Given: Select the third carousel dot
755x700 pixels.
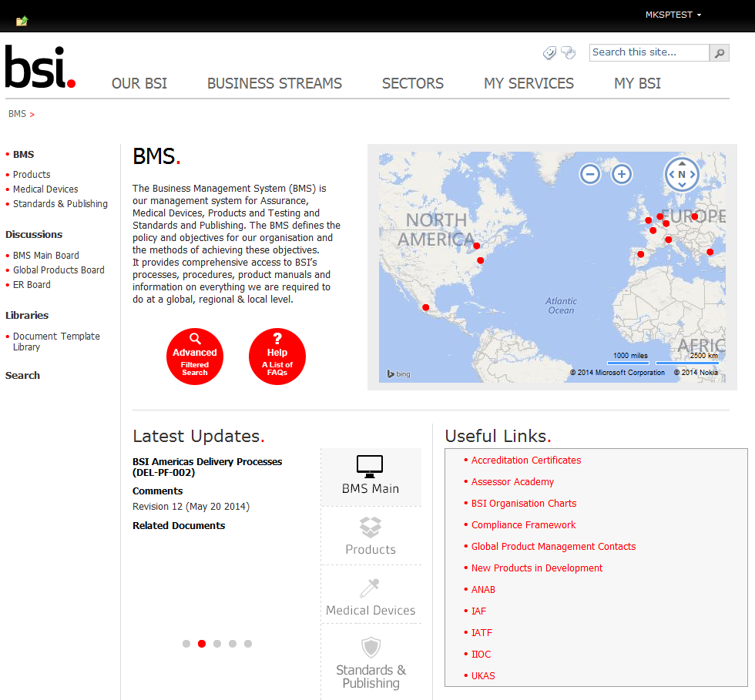Looking at the screenshot, I should (x=217, y=644).
